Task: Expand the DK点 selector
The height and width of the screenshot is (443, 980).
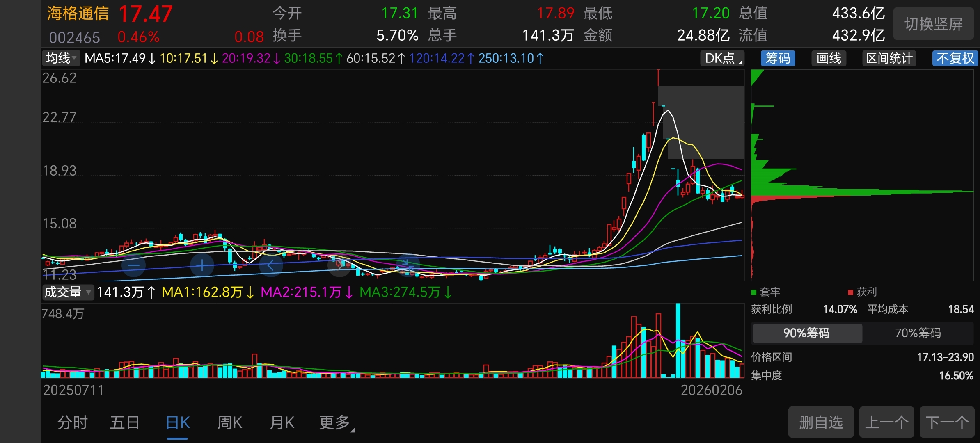Action: click(722, 58)
